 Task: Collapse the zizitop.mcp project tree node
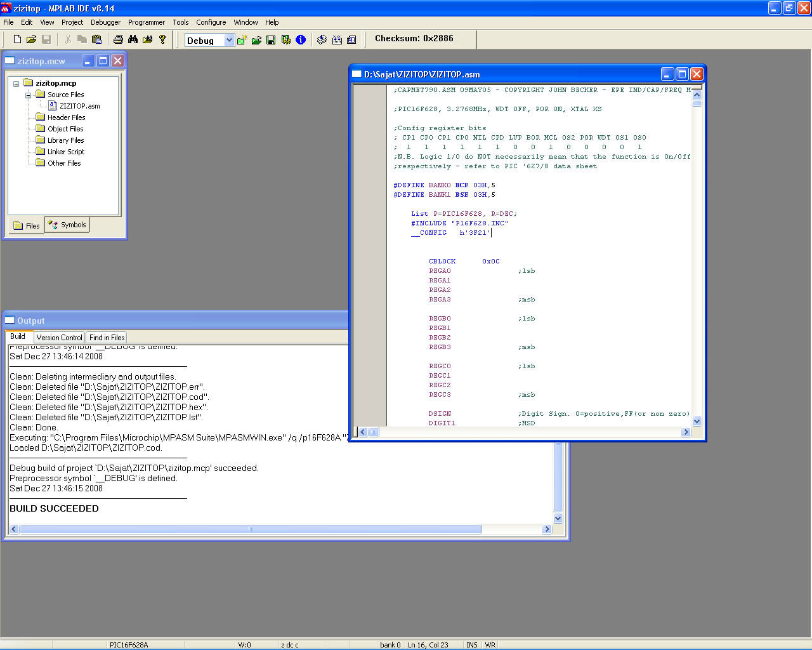tap(16, 84)
